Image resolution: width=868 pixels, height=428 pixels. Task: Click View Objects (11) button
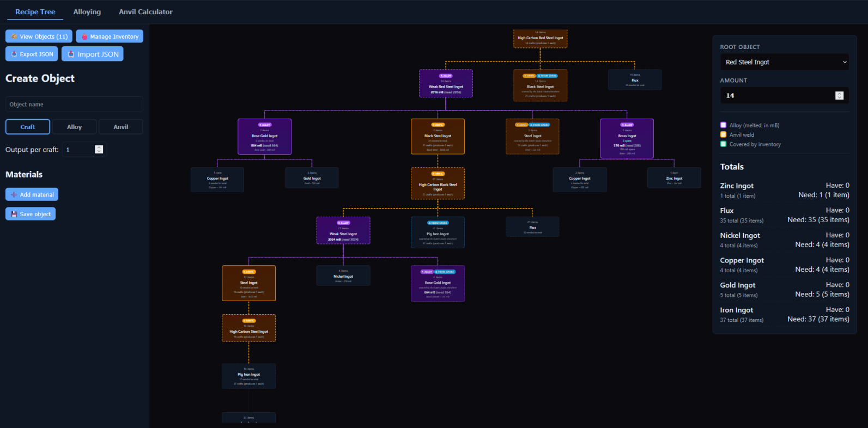pos(39,36)
